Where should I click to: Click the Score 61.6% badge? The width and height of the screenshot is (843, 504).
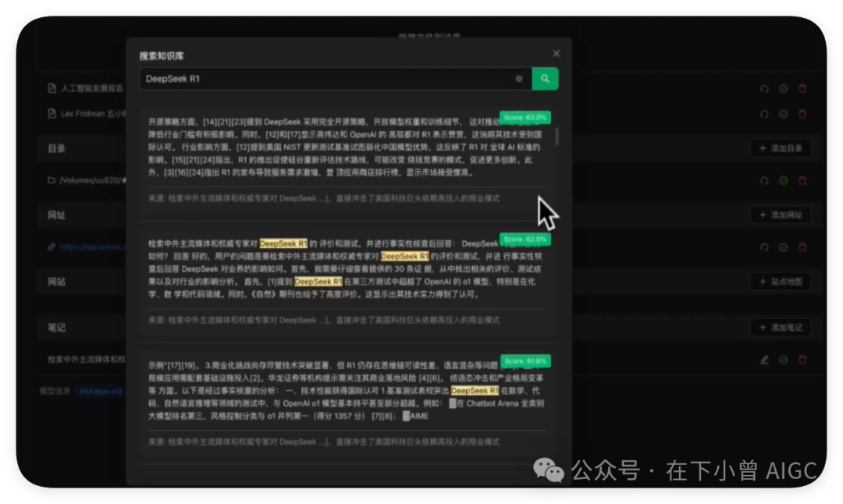(525, 361)
